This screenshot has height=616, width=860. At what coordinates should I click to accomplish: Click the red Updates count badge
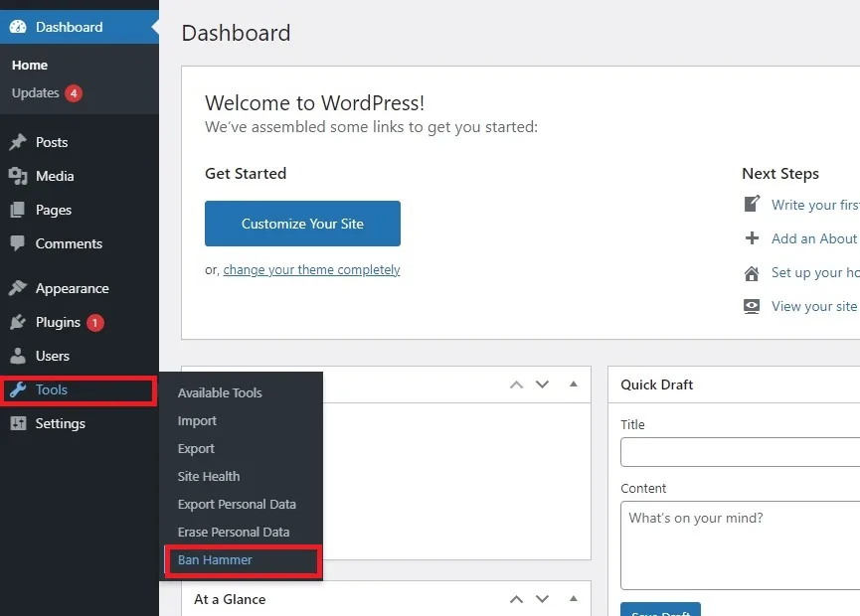pos(74,93)
